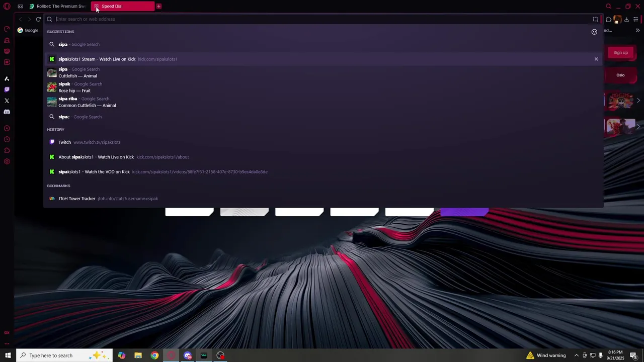Screen dimensions: 644x362
Task: Open Aria AI in the sidebar
Action: pyautogui.click(x=7, y=78)
